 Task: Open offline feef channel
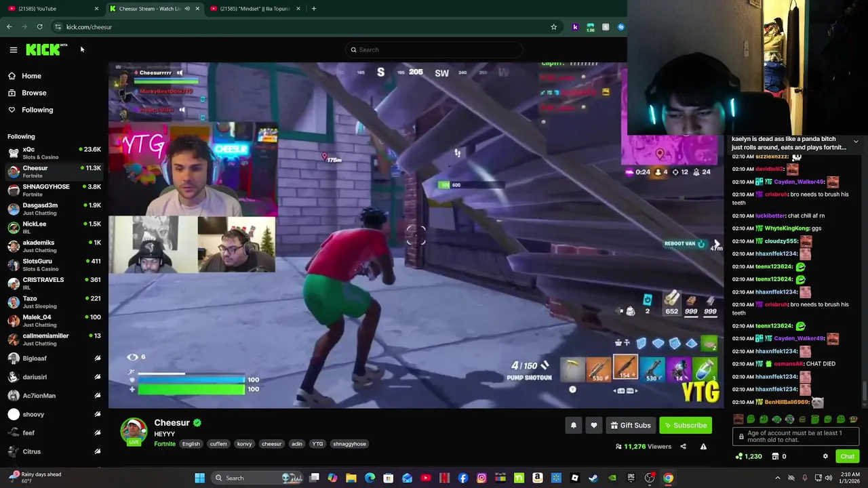[x=54, y=433]
